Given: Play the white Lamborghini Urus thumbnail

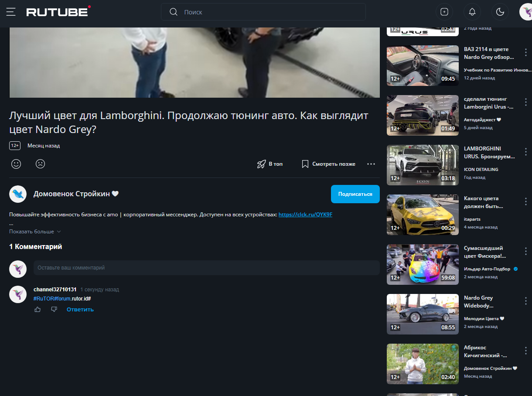Looking at the screenshot, I should 423,165.
